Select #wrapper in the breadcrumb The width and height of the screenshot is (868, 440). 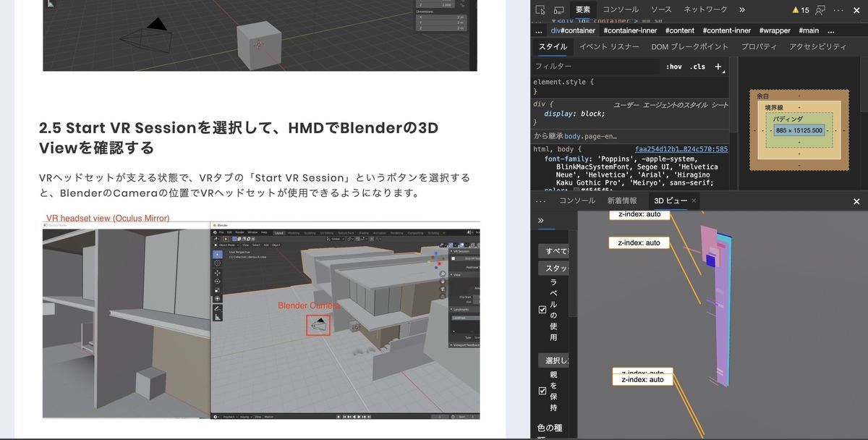775,30
